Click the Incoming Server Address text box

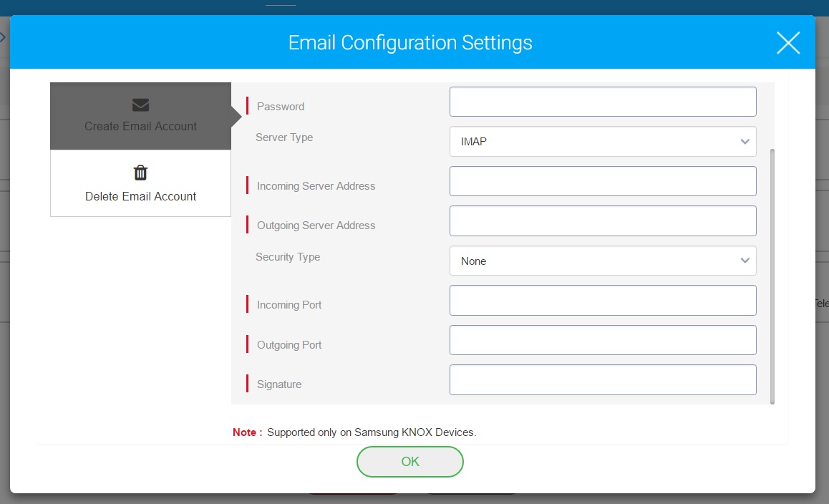pos(603,181)
